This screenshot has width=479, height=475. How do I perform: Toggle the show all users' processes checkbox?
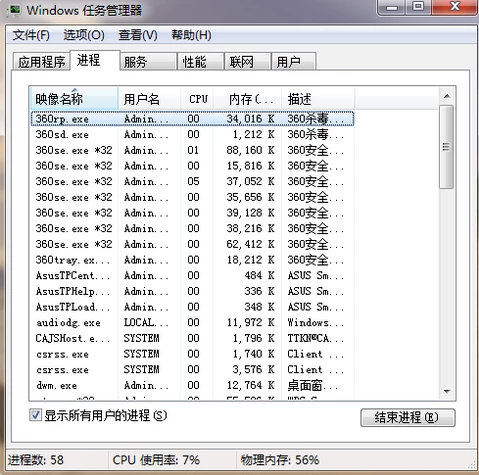point(35,415)
